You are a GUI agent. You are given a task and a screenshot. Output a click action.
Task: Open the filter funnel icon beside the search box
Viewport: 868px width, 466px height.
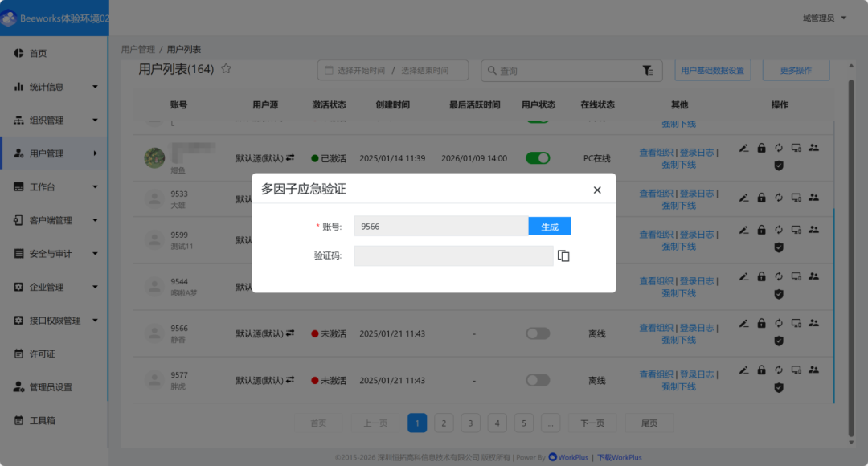pos(649,71)
